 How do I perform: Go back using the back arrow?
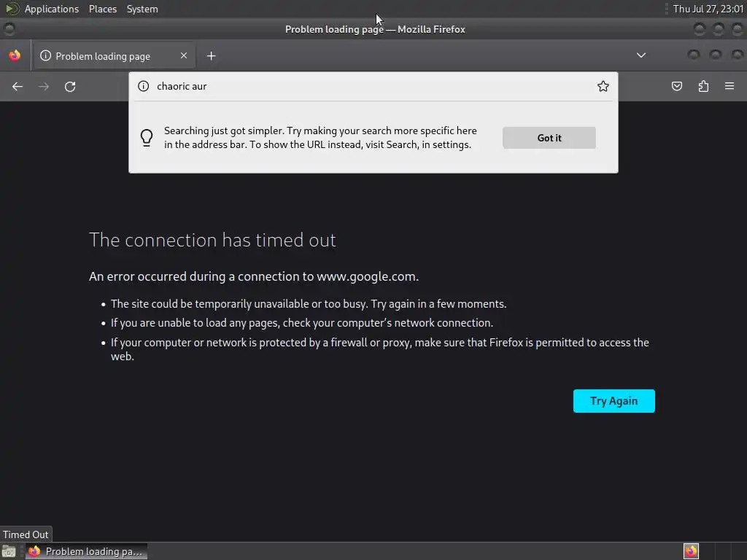pyautogui.click(x=18, y=86)
